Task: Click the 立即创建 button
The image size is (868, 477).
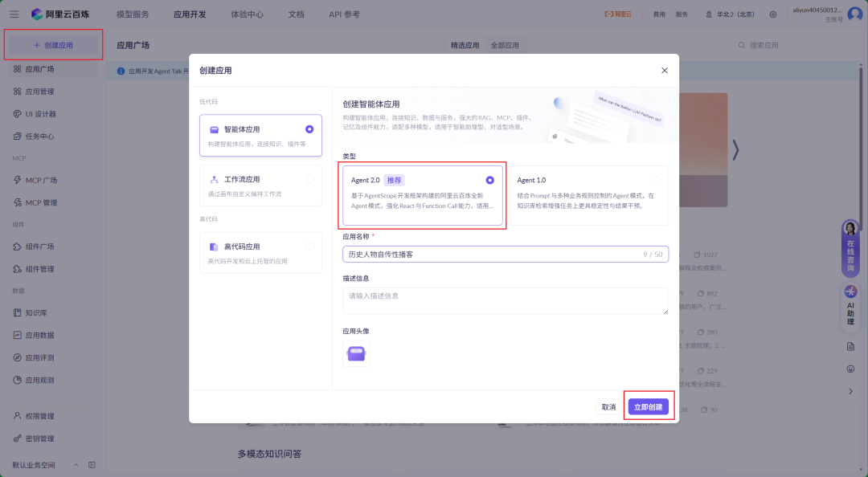Action: click(x=649, y=406)
